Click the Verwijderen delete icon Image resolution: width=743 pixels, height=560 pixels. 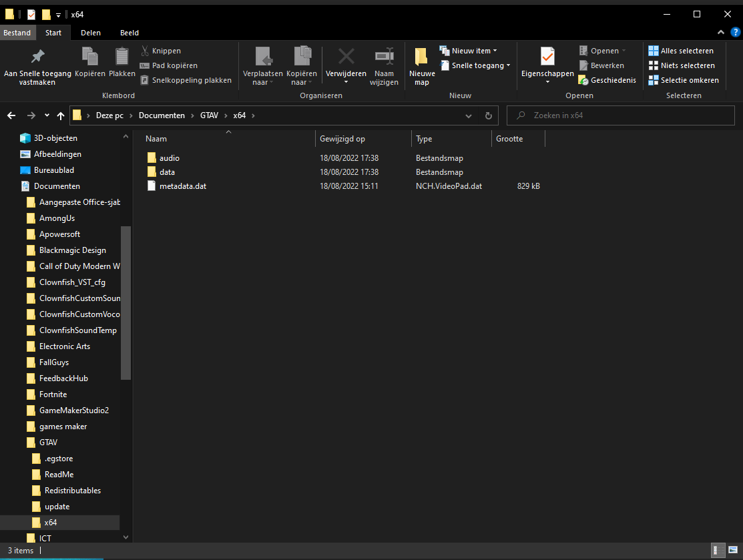pyautogui.click(x=346, y=57)
